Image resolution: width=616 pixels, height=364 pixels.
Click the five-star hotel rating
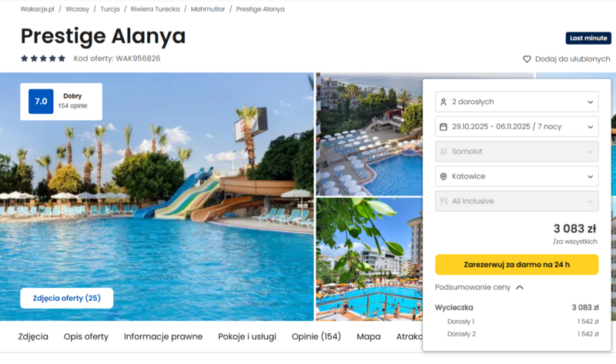pos(43,58)
